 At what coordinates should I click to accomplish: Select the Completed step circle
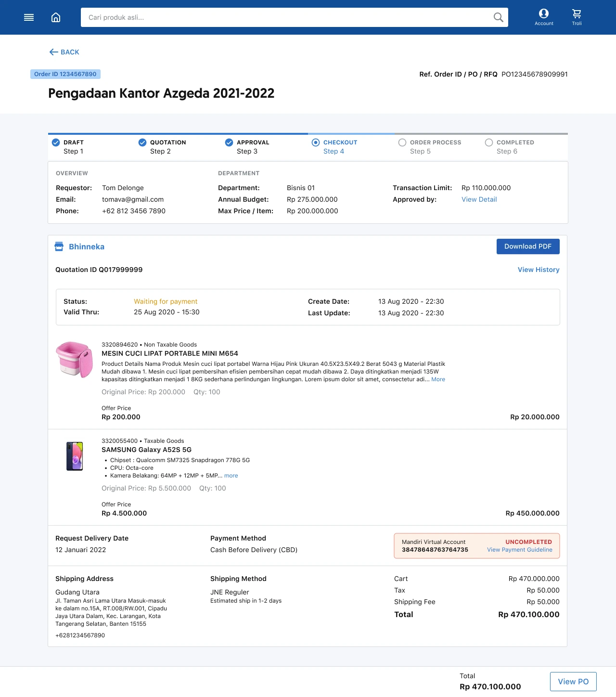(489, 142)
